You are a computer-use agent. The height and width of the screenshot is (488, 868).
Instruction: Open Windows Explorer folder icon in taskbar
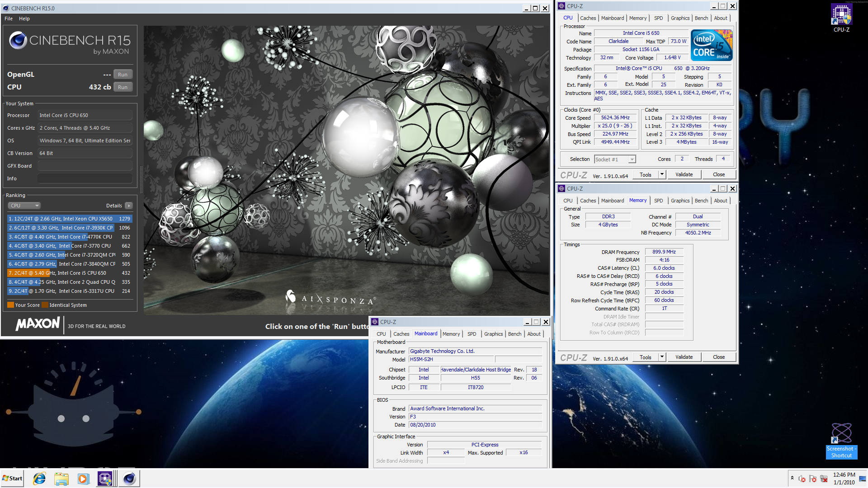point(61,479)
